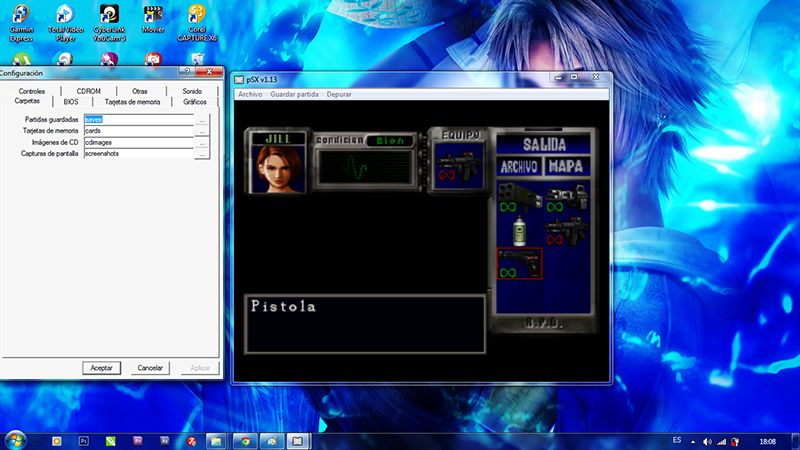Select the first-aid spray inventory item
Viewport: 800px width, 450px height.
pos(519,232)
